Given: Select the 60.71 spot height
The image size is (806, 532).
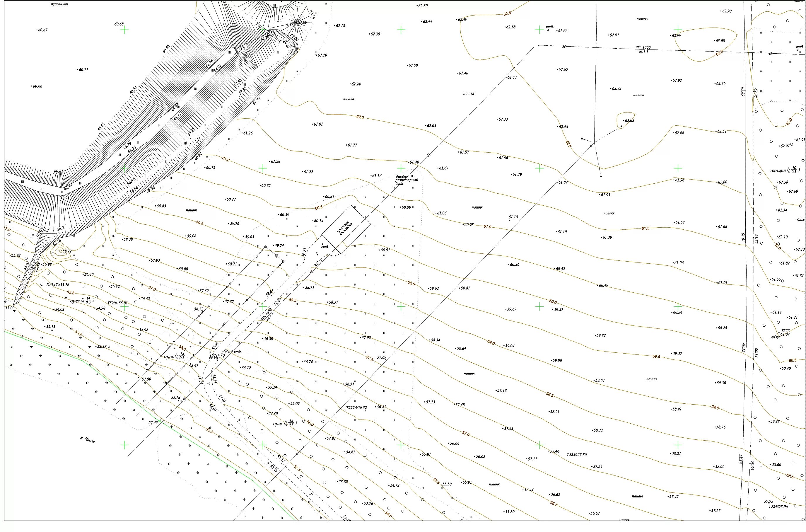Looking at the screenshot, I should 83,69.
